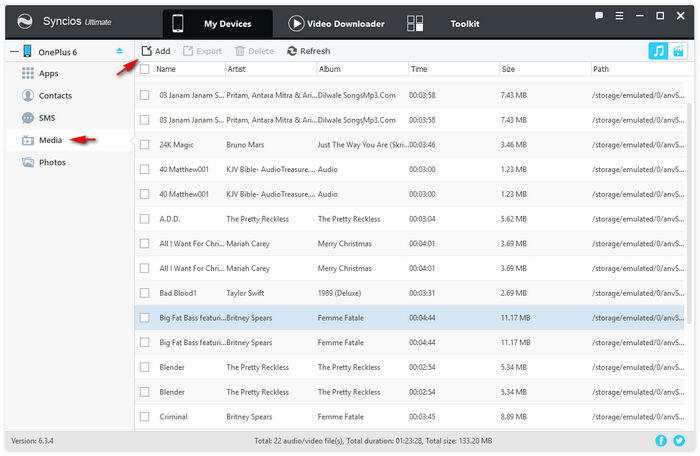Click the Facebook icon in status bar
This screenshot has width=700, height=456.
coord(661,440)
